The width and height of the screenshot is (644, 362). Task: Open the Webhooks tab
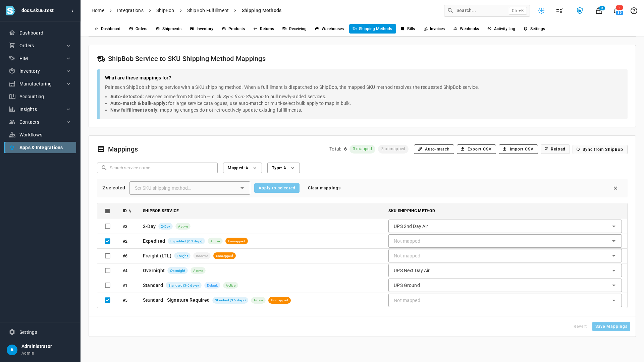pos(466,29)
